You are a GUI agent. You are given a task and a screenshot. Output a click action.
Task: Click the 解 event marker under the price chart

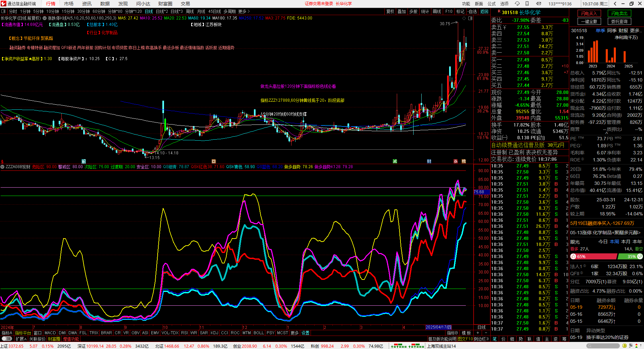click(x=84, y=161)
